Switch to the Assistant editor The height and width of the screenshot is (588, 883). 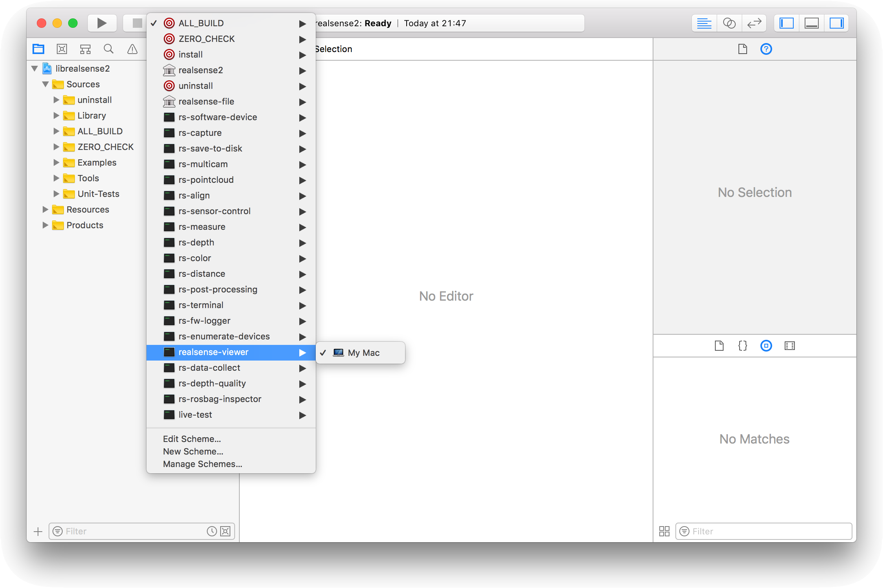pos(729,23)
